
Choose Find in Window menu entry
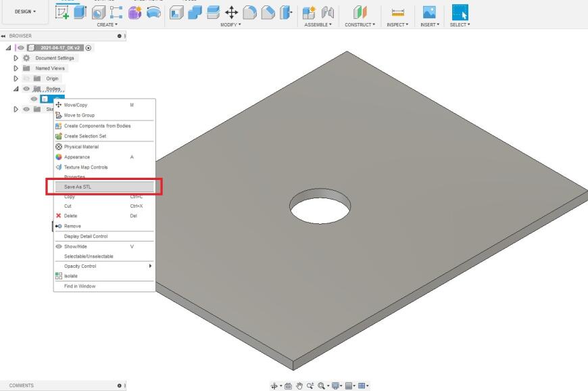[x=104, y=286]
